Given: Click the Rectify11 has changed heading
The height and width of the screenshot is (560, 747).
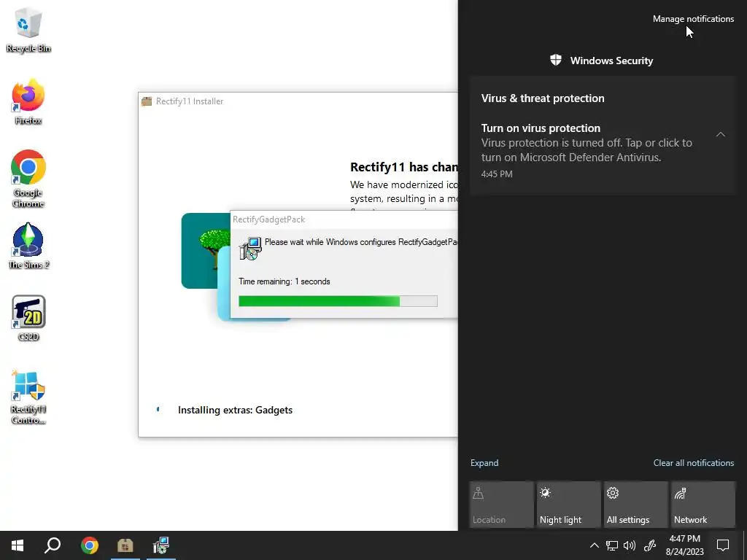Looking at the screenshot, I should coord(404,167).
